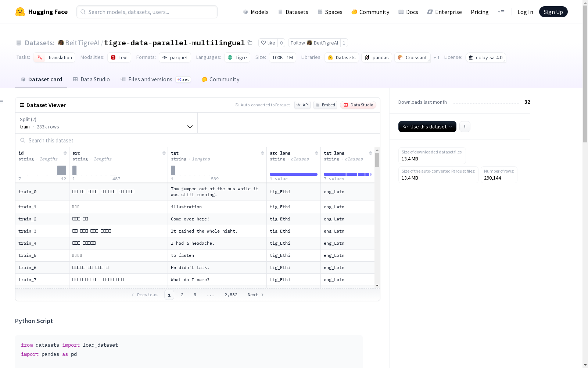Click the Translation task tag
The height and width of the screenshot is (368, 588).
tap(54, 57)
